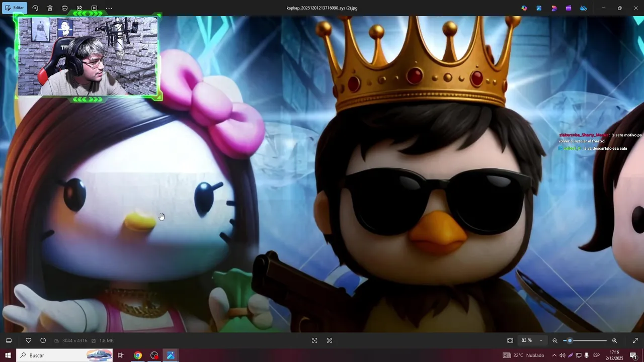
Task: Click the 1.8 MB file size text
Action: coord(106,341)
